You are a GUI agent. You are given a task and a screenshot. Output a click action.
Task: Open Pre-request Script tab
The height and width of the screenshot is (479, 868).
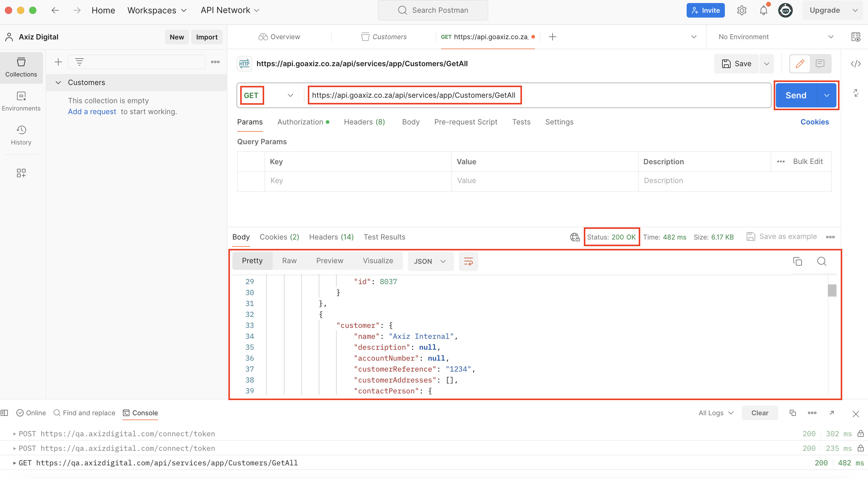tap(466, 122)
